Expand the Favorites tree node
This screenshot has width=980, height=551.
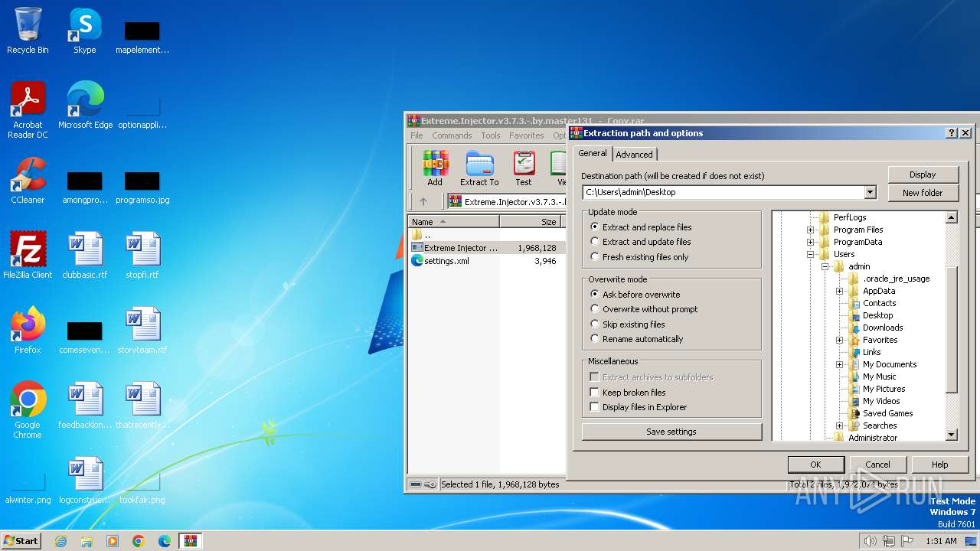pos(839,340)
